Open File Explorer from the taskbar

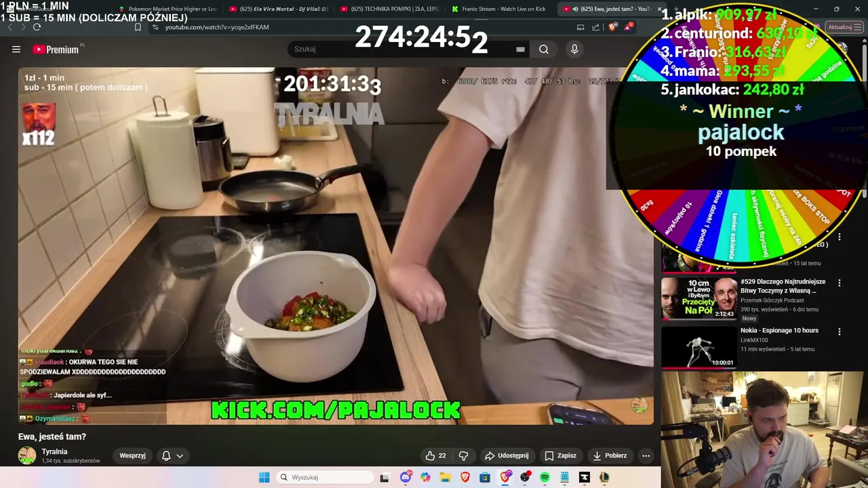point(445,477)
